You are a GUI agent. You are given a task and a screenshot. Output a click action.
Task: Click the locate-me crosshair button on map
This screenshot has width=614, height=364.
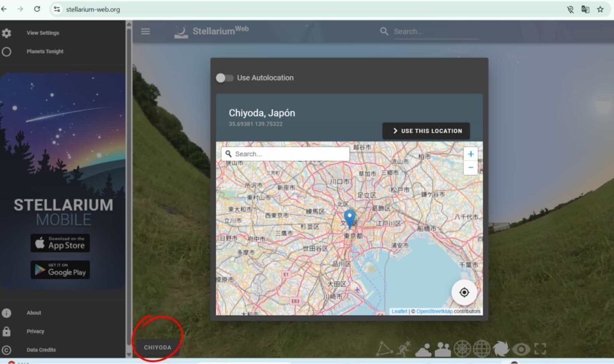click(464, 292)
